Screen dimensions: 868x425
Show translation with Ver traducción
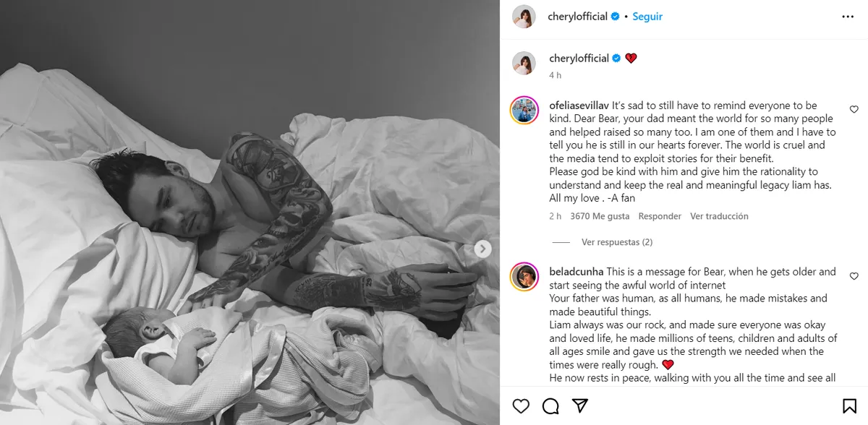(719, 216)
